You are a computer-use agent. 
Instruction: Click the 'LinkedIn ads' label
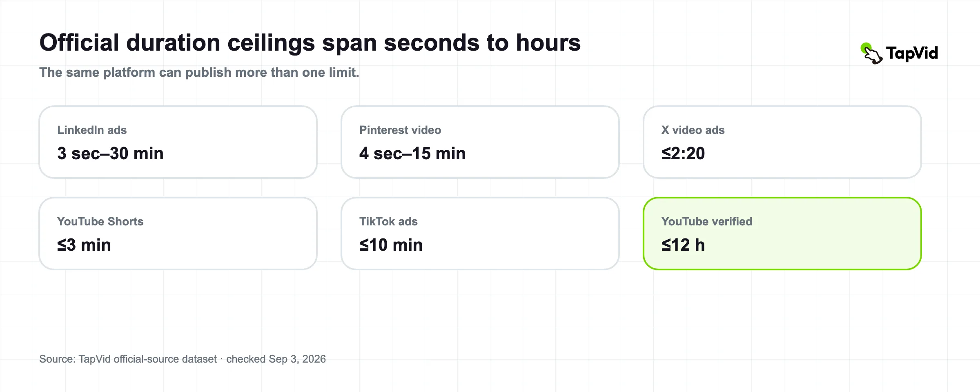[92, 130]
